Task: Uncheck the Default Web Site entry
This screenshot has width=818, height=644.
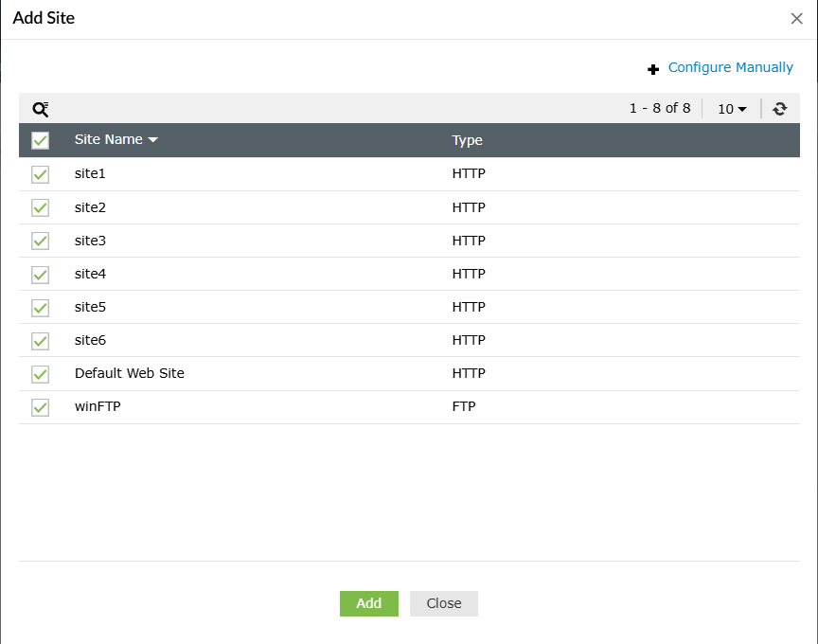Action: 39,372
